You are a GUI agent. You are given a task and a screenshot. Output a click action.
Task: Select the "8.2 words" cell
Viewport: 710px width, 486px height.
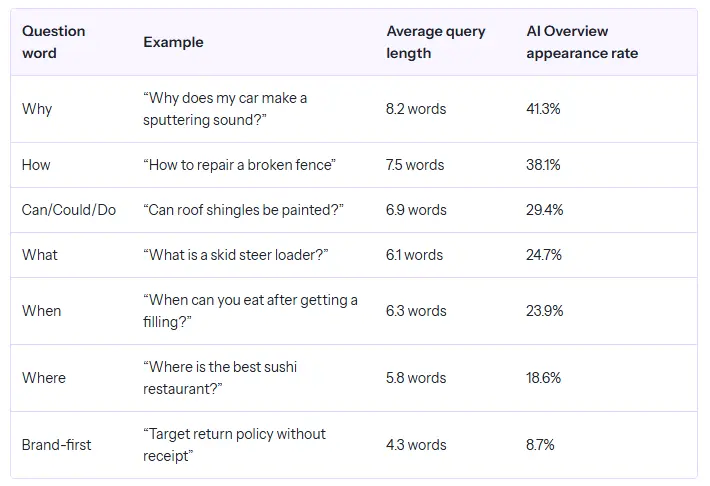416,109
